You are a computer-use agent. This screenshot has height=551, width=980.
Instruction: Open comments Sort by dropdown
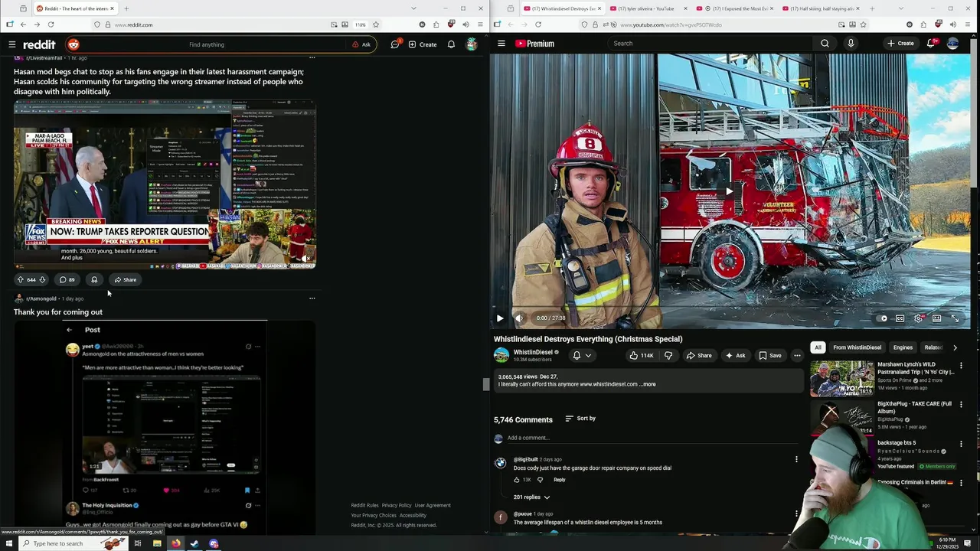click(x=580, y=419)
